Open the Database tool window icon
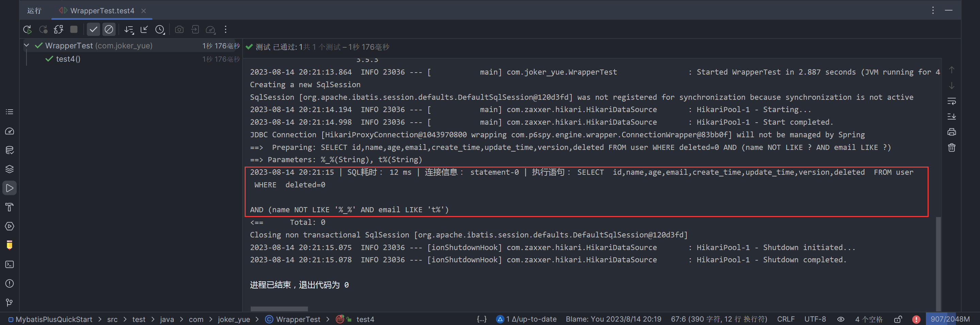The height and width of the screenshot is (325, 980). point(10,150)
